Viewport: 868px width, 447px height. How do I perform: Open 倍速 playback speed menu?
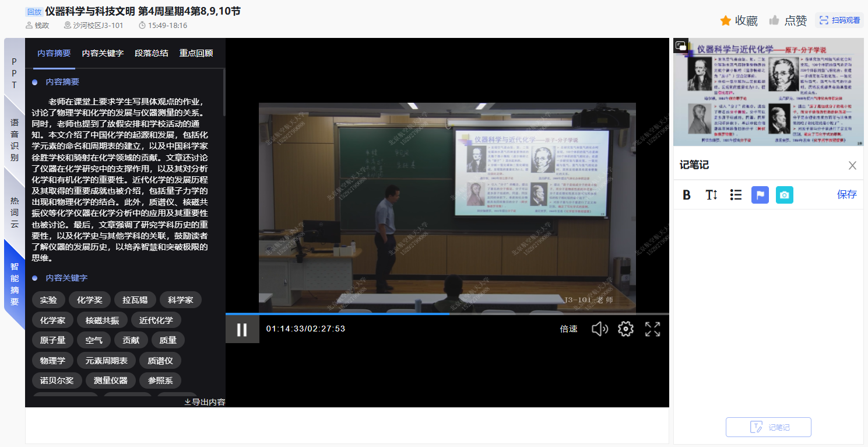568,329
